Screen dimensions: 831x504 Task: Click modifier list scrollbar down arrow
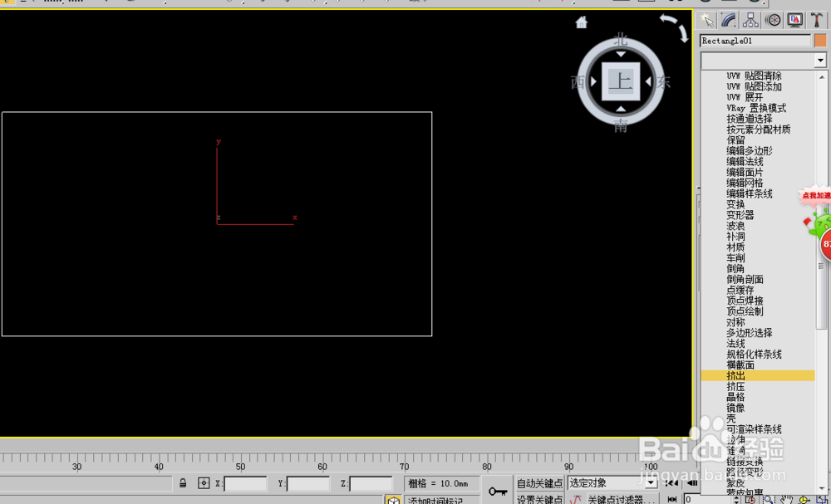pos(822,490)
